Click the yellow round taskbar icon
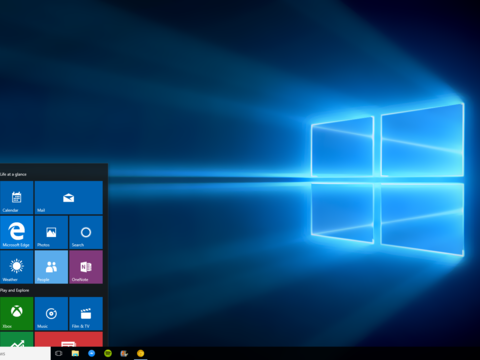The height and width of the screenshot is (360, 480). [141, 353]
